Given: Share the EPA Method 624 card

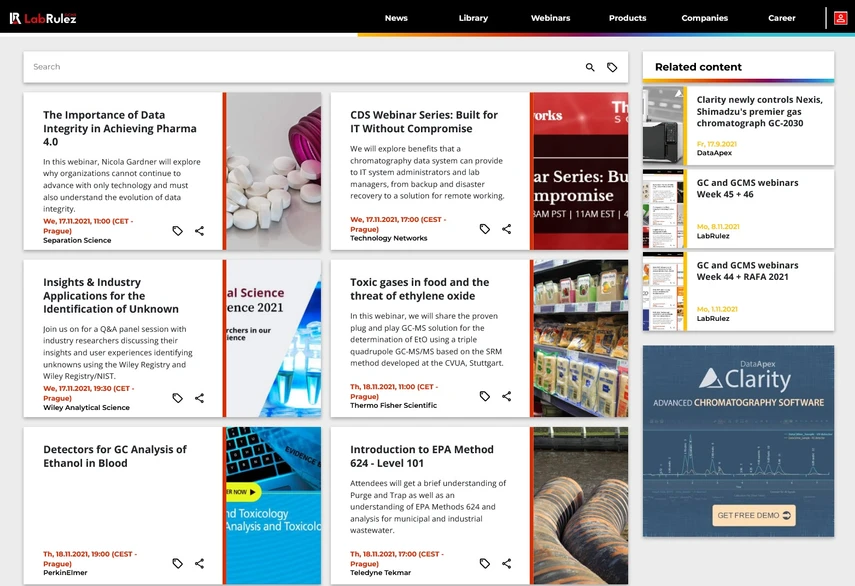Looking at the screenshot, I should pyautogui.click(x=507, y=563).
